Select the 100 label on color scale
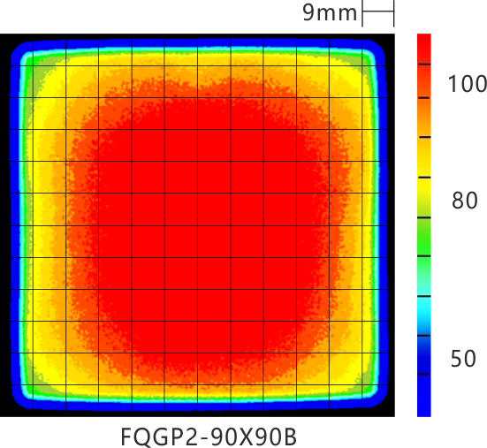The height and width of the screenshot is (448, 487). [468, 84]
